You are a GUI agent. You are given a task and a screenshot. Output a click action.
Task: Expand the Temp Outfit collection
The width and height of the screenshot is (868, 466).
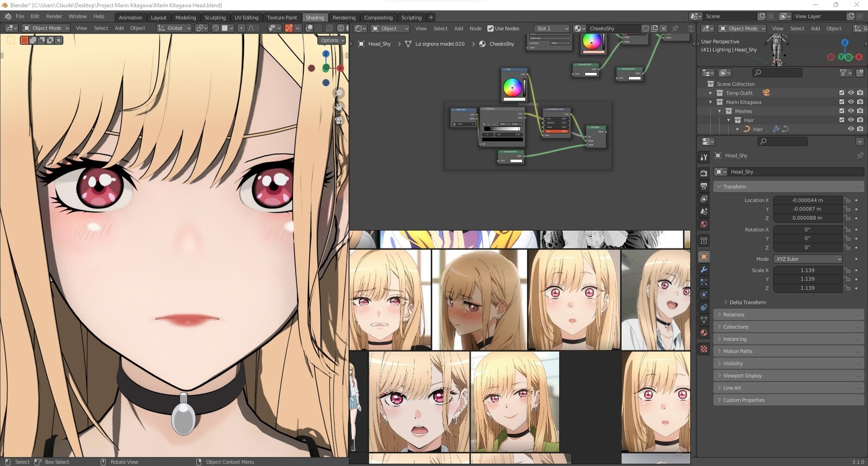click(711, 93)
